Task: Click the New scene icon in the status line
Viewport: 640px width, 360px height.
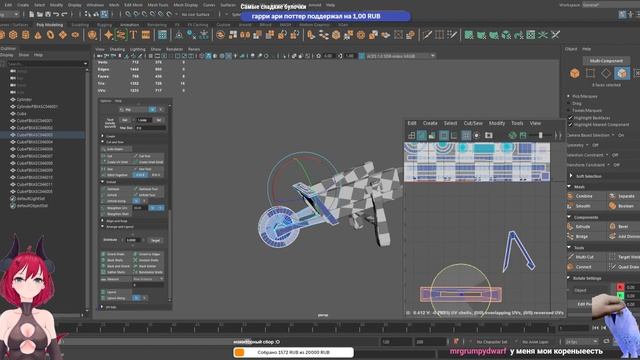Action: point(32,14)
